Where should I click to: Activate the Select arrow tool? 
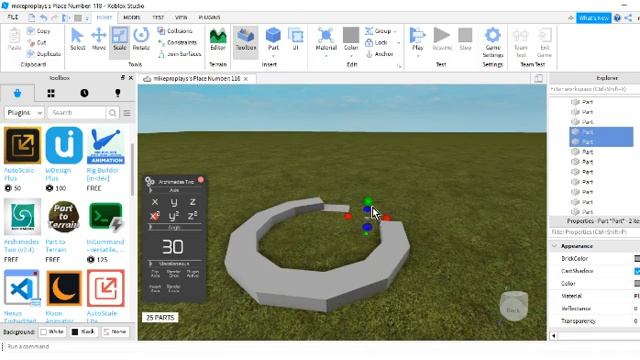click(78, 39)
